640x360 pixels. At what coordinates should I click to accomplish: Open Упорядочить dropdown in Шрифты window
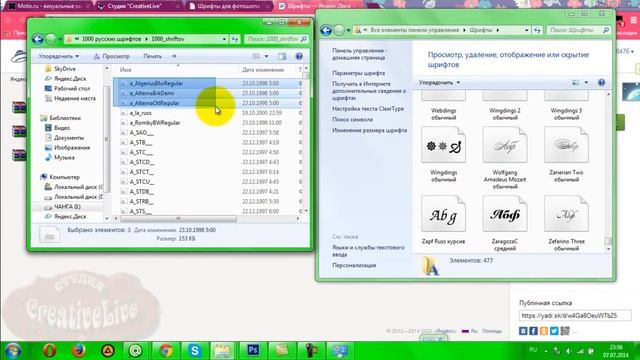[x=440, y=82]
